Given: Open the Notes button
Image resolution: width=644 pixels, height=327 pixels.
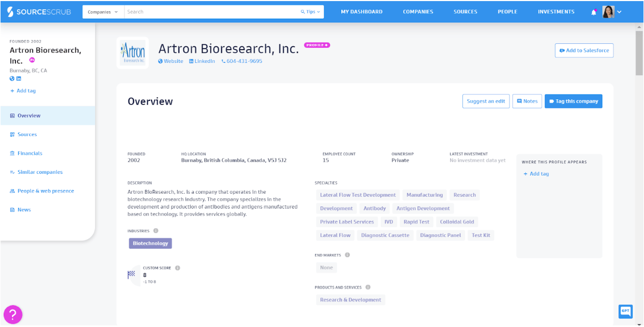Looking at the screenshot, I should click(x=527, y=101).
